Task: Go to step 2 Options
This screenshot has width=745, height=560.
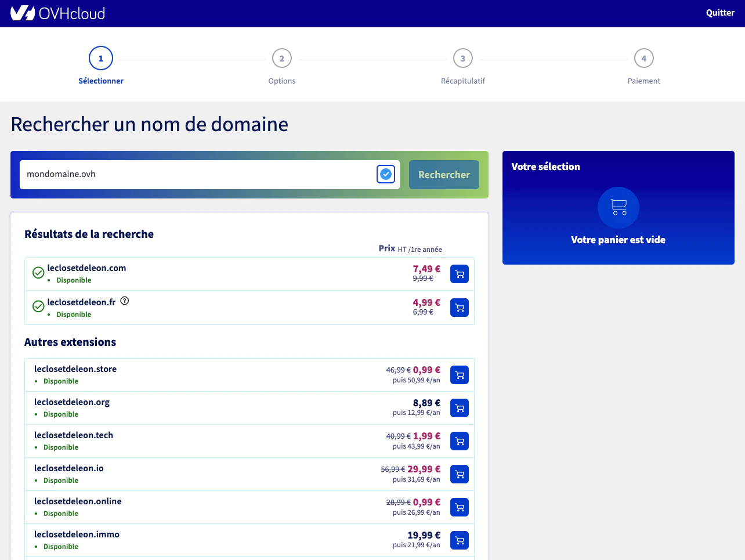Action: point(282,58)
